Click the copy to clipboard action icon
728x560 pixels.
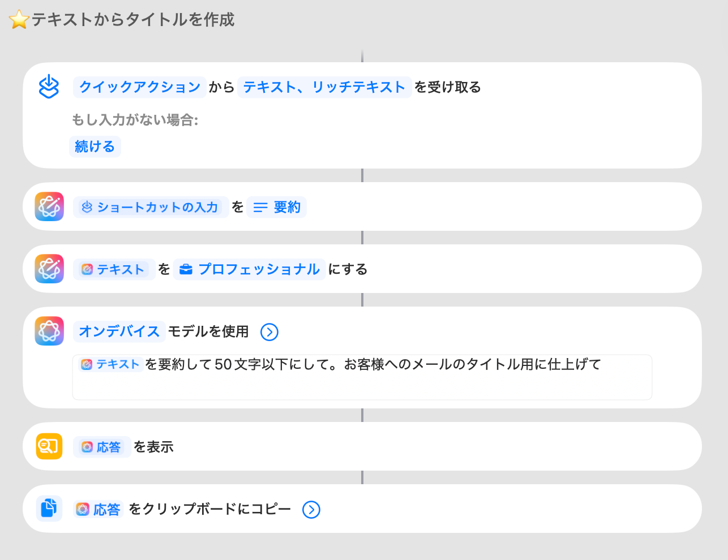pos(49,509)
